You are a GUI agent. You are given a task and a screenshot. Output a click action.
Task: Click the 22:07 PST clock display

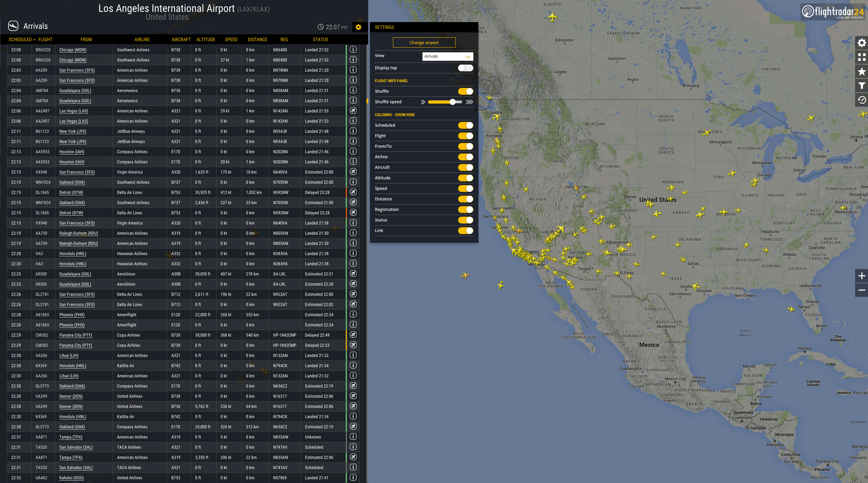(333, 27)
